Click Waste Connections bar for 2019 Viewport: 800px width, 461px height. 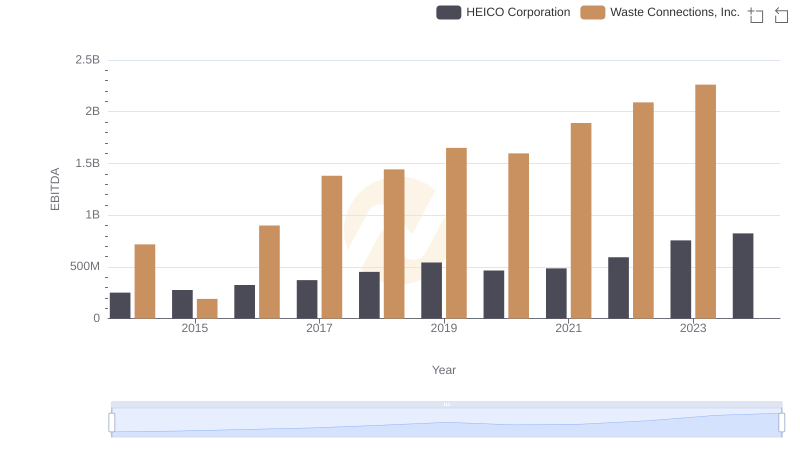456,233
